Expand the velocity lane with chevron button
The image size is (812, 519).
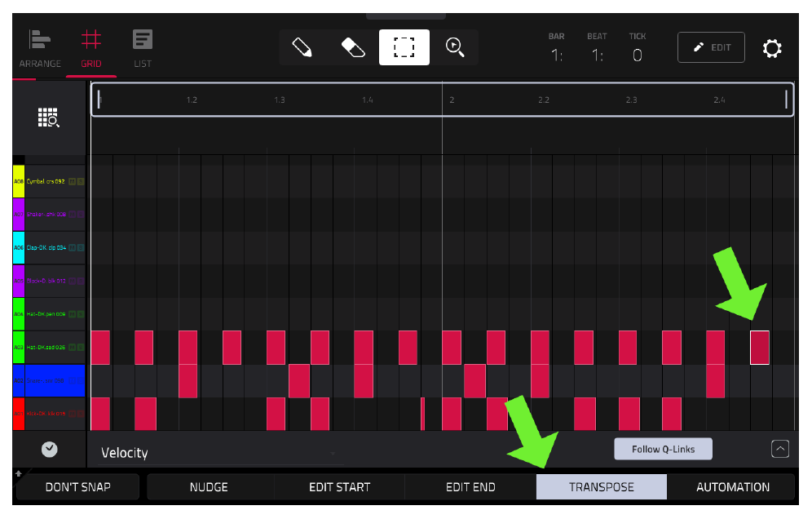(780, 449)
